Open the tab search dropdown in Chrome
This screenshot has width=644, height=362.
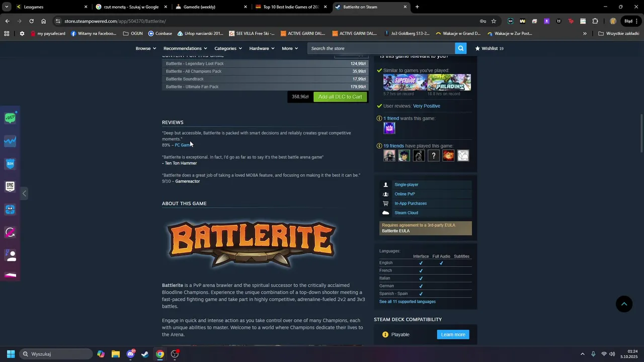pos(7,7)
